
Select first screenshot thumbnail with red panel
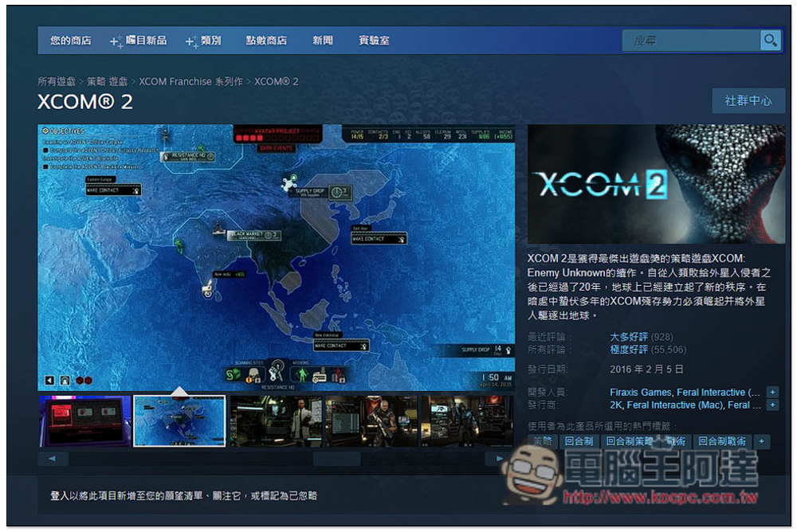tap(85, 421)
